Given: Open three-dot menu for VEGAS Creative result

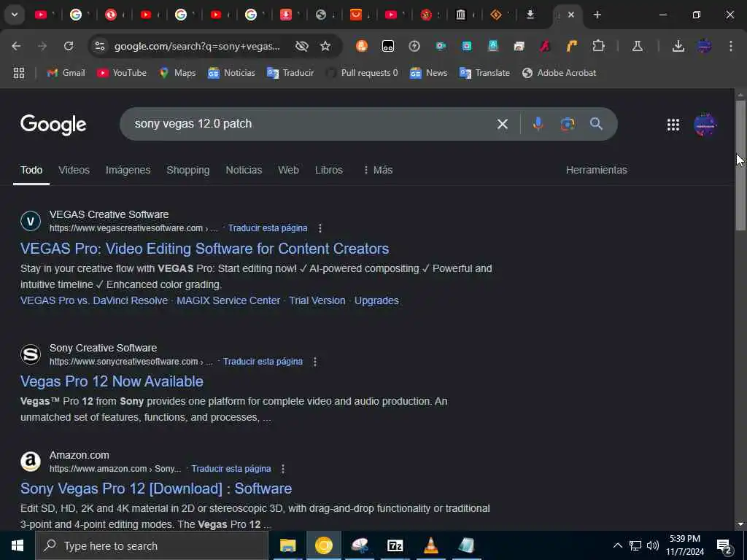Looking at the screenshot, I should (320, 228).
